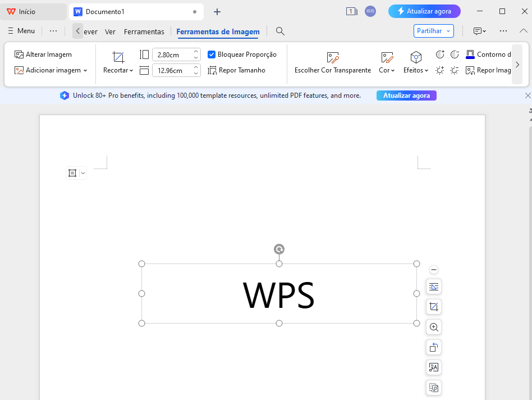Click top Atualizar agora upgrade button
This screenshot has width=532, height=400.
(x=424, y=11)
